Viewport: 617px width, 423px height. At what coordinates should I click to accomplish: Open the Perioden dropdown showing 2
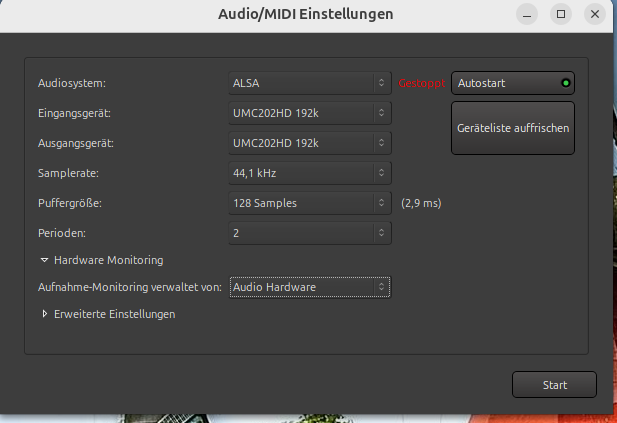[x=310, y=233]
